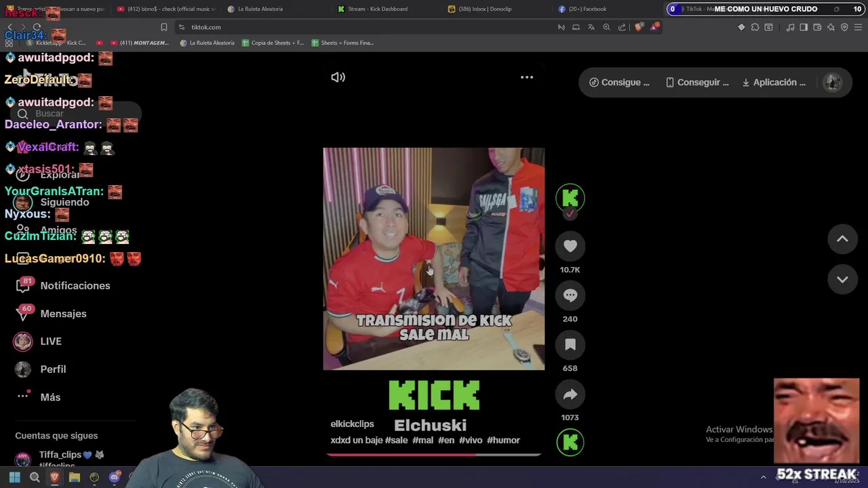Switch to the bbno$ YouTube tab
Image resolution: width=868 pixels, height=488 pixels.
coord(166,9)
